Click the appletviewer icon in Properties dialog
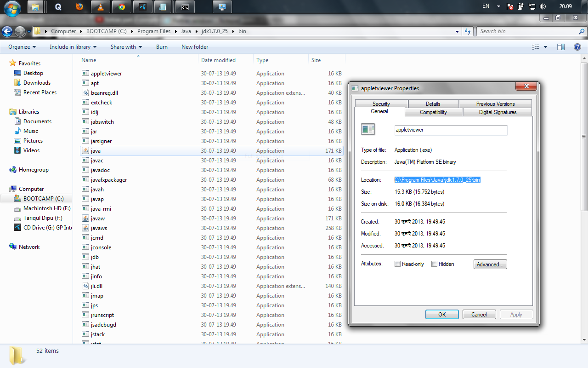The width and height of the screenshot is (588, 368). click(x=368, y=129)
